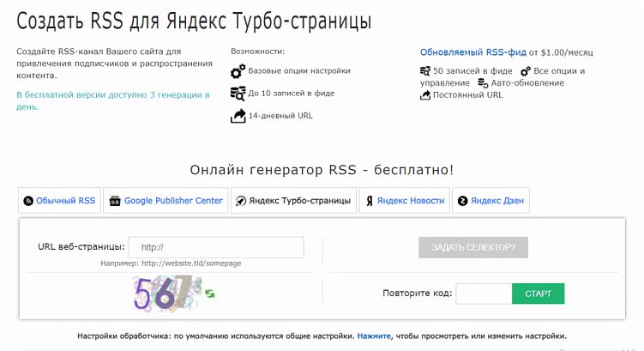
Task: Click the Яндекс Я logo icon
Action: (370, 201)
